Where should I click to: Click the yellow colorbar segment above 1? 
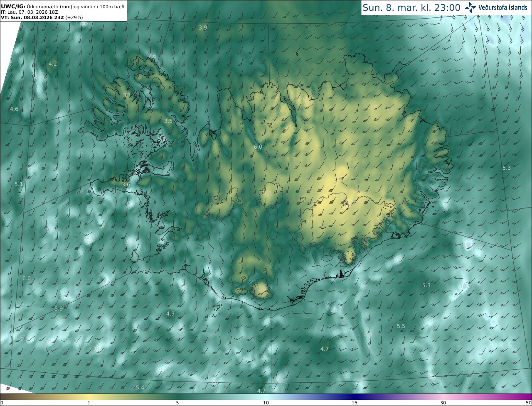tap(89, 396)
